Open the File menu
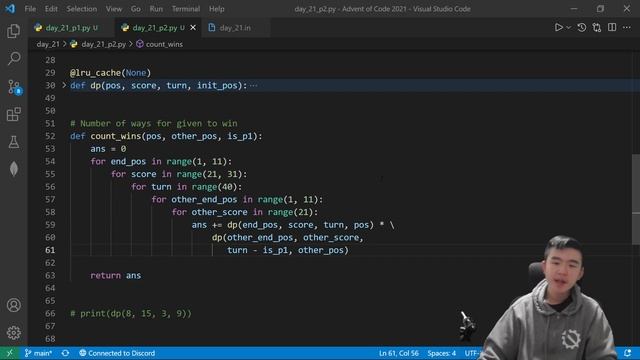The width and height of the screenshot is (640, 360). pyautogui.click(x=30, y=9)
